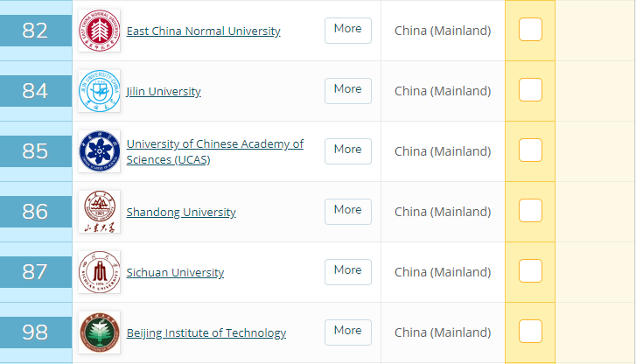Tick the compare checkbox for East China Normal University
636x364 pixels.
click(x=530, y=30)
